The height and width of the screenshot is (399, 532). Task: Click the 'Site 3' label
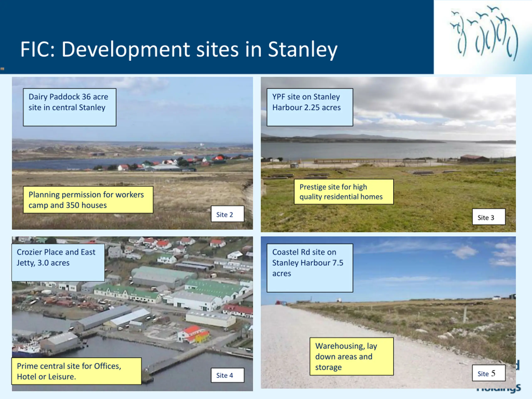coord(489,217)
